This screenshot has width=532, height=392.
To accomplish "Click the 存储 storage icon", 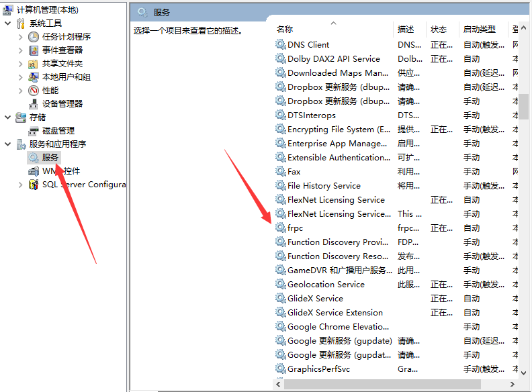I will tap(21, 117).
